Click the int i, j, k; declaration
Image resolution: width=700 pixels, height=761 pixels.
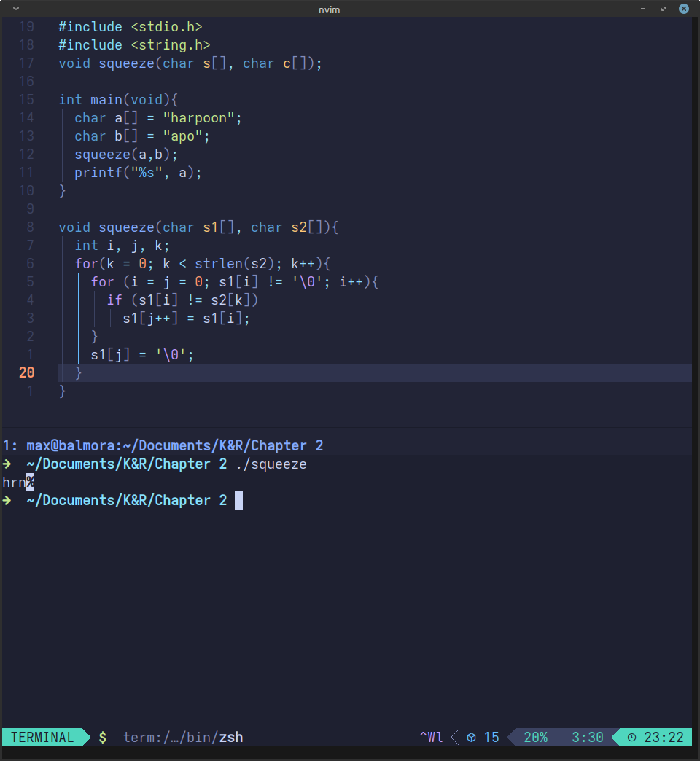coord(122,246)
